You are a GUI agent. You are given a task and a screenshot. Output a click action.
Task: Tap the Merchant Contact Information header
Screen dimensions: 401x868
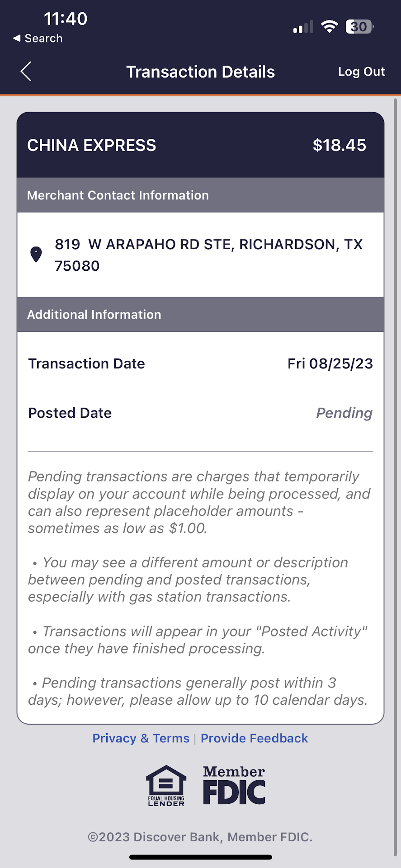point(118,195)
